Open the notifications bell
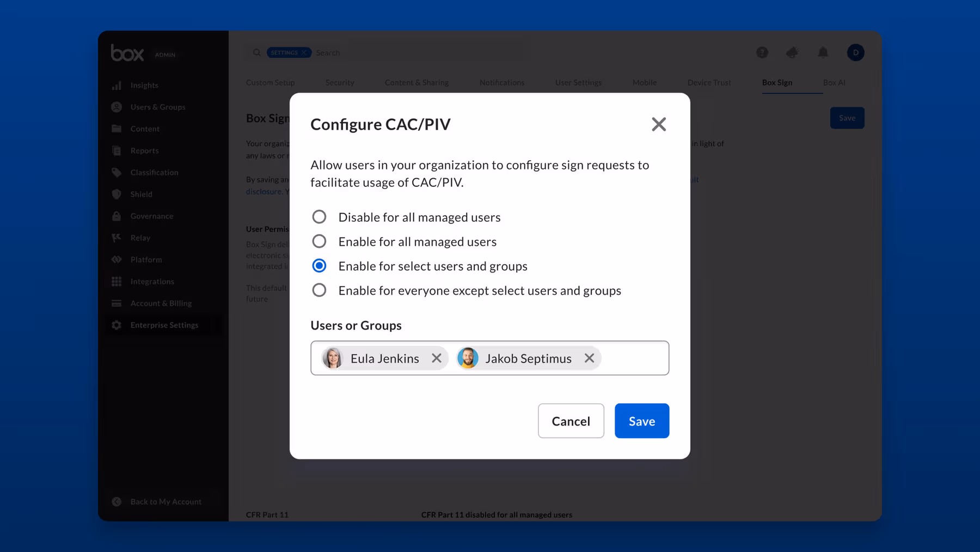Screen dimensions: 980x552 pyautogui.click(x=823, y=52)
